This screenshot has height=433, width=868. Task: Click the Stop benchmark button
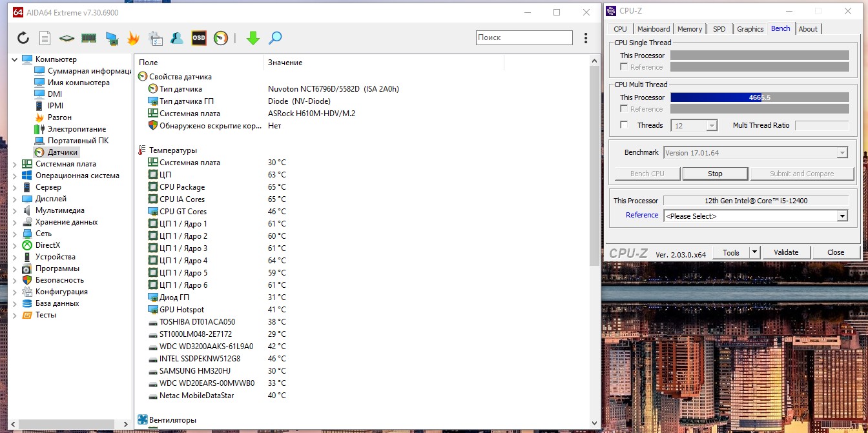point(715,174)
